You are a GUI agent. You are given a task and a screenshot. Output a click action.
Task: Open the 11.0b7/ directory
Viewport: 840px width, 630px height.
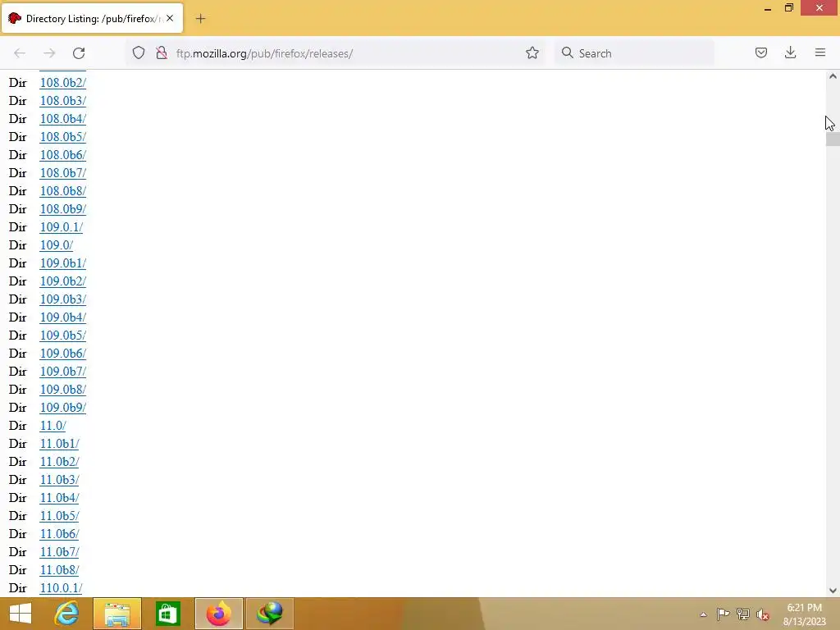click(59, 552)
